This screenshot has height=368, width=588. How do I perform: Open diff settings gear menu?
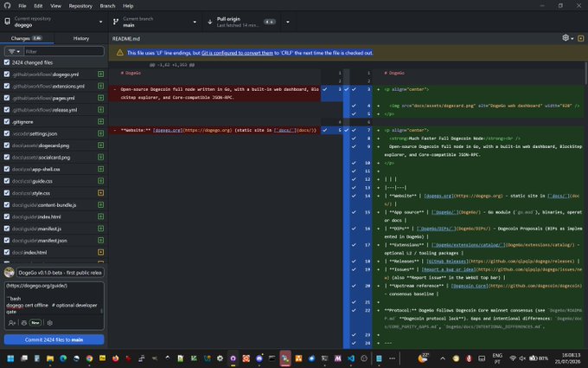coord(568,38)
